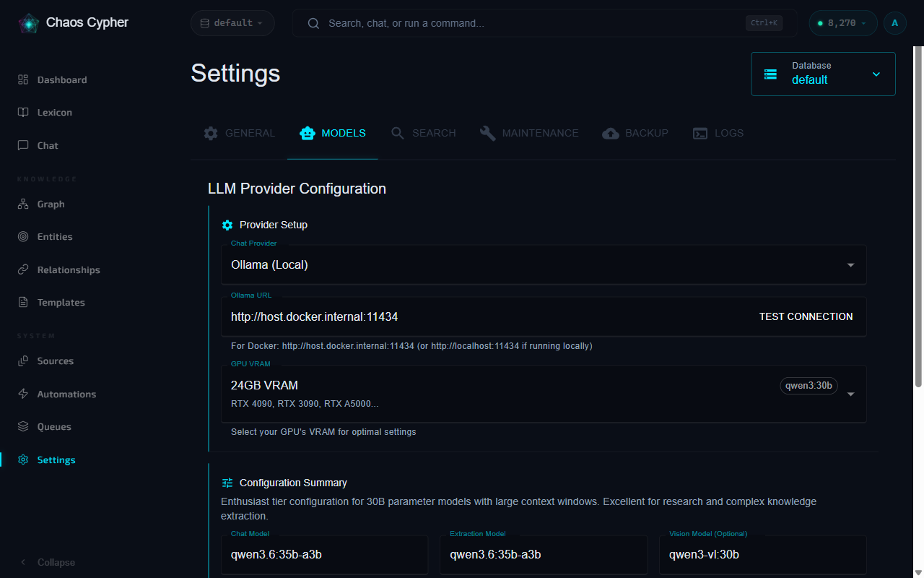Screen dimensions: 924x578
Task: Edit the Vision Model (Optional) field
Action: 762,555
